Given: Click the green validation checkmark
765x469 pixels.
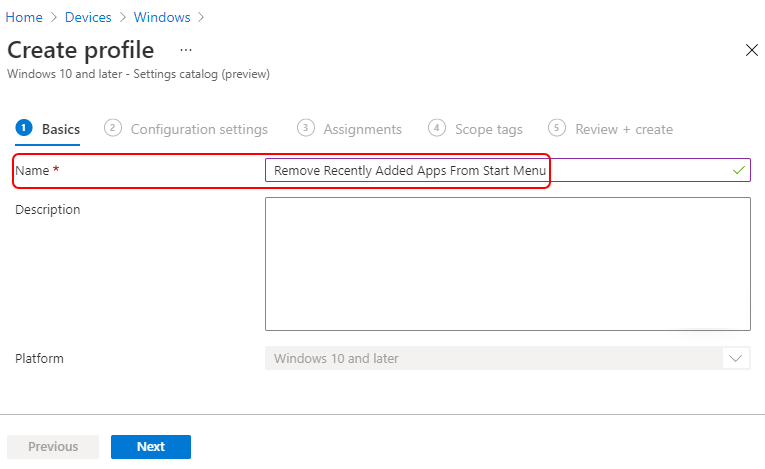Looking at the screenshot, I should tap(739, 170).
